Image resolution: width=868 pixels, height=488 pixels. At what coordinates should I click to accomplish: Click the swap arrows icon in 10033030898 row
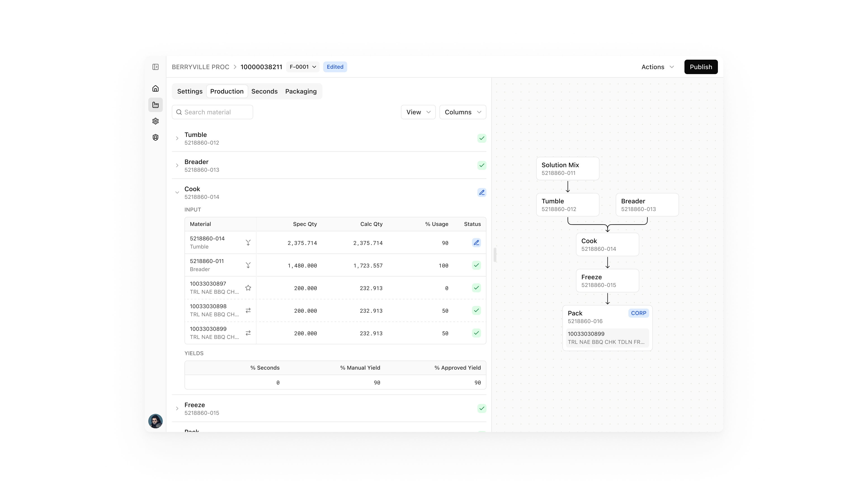tap(248, 310)
